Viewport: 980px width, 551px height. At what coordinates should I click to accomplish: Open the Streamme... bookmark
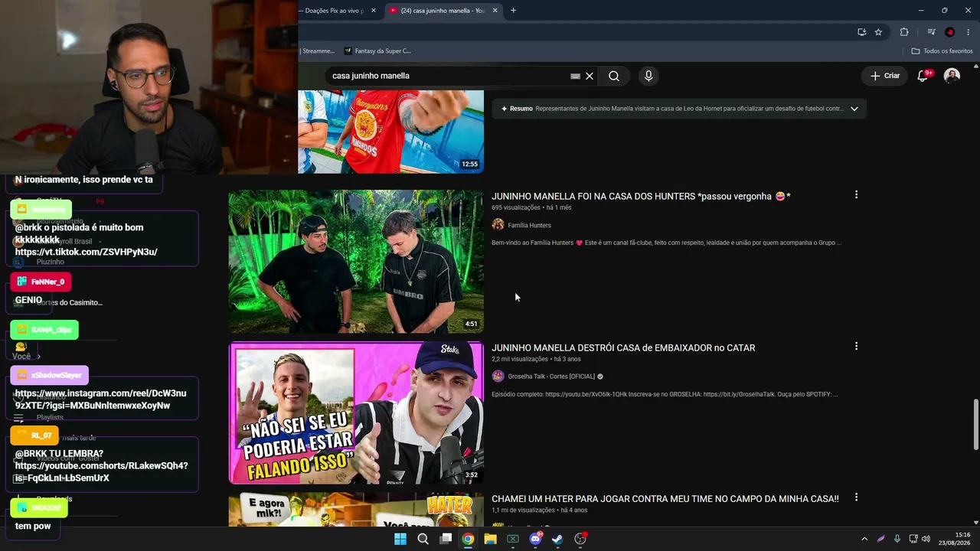coord(318,51)
